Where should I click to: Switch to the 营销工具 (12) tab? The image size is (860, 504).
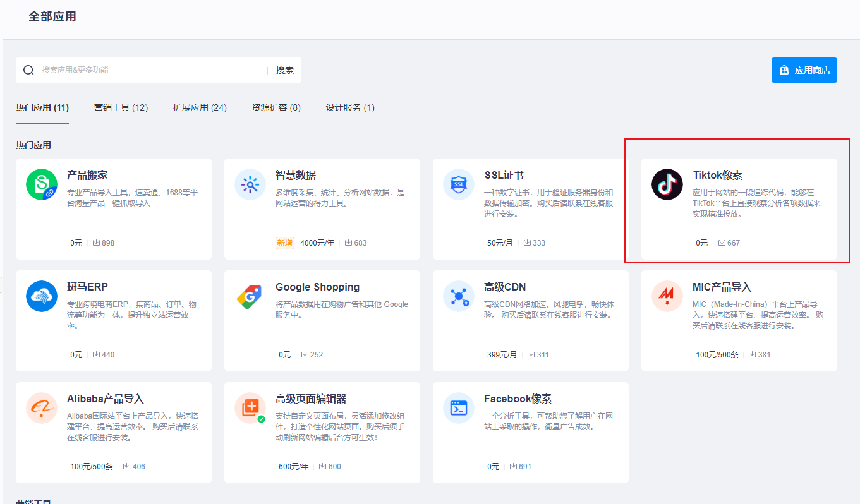[121, 107]
